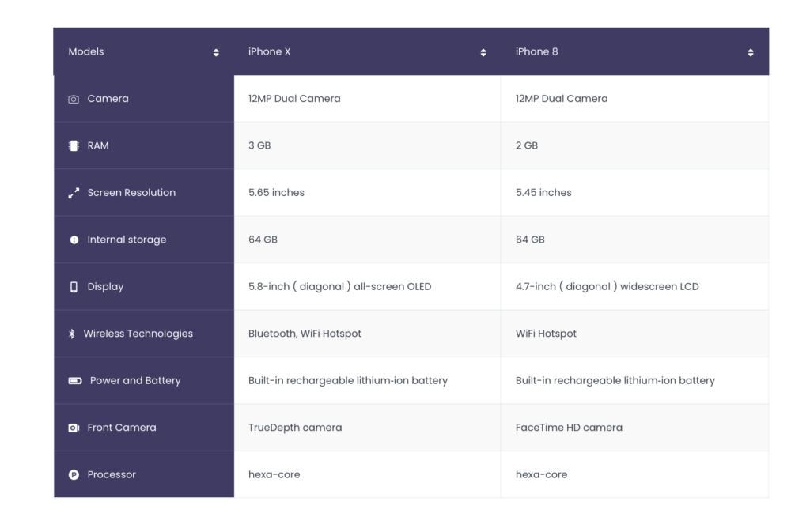This screenshot has height=532, width=810.
Task: Sort the iPhone X column
Action: click(x=483, y=51)
